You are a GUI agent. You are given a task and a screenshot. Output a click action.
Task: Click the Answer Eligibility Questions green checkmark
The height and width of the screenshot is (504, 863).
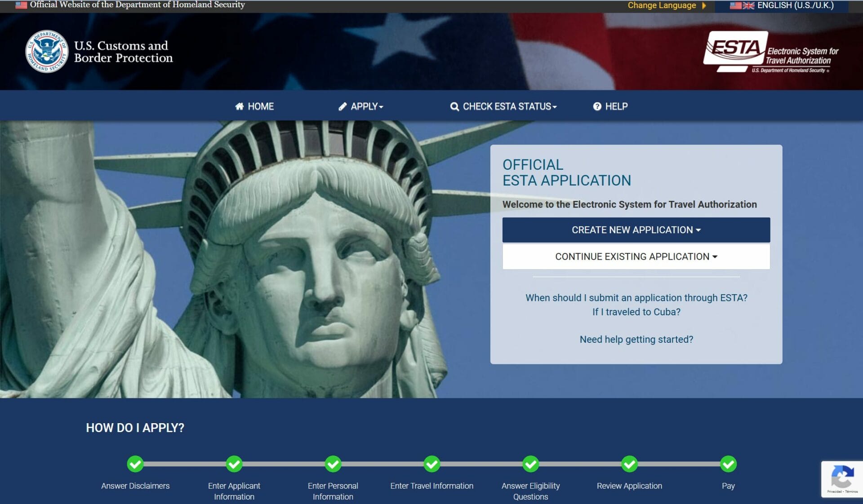[531, 464]
